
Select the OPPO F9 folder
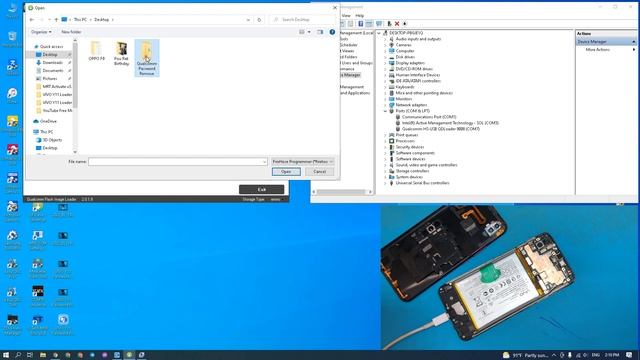pyautogui.click(x=96, y=51)
